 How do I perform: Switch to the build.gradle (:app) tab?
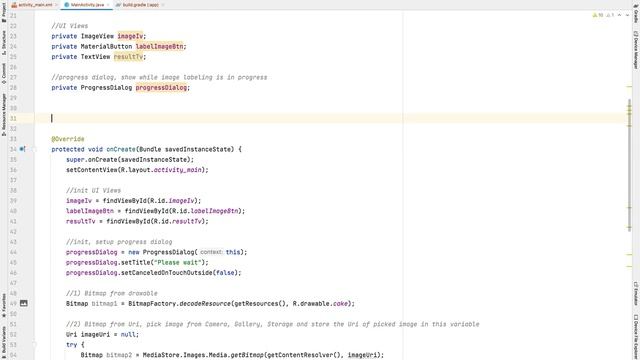[140, 5]
